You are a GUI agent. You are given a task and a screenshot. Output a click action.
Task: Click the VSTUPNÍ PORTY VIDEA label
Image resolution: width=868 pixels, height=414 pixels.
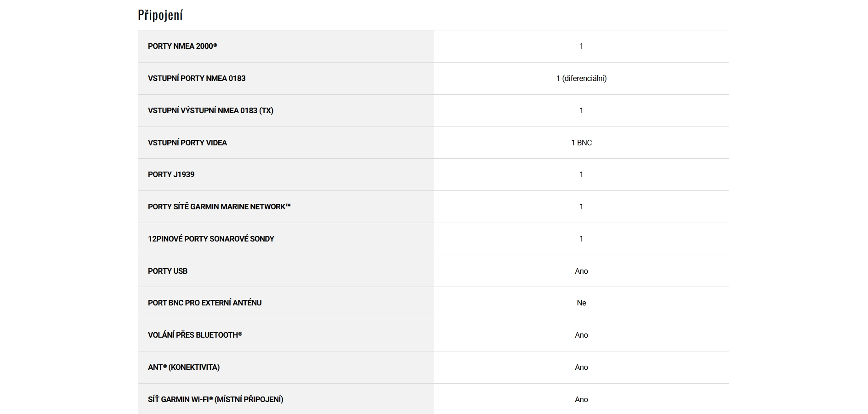(187, 143)
